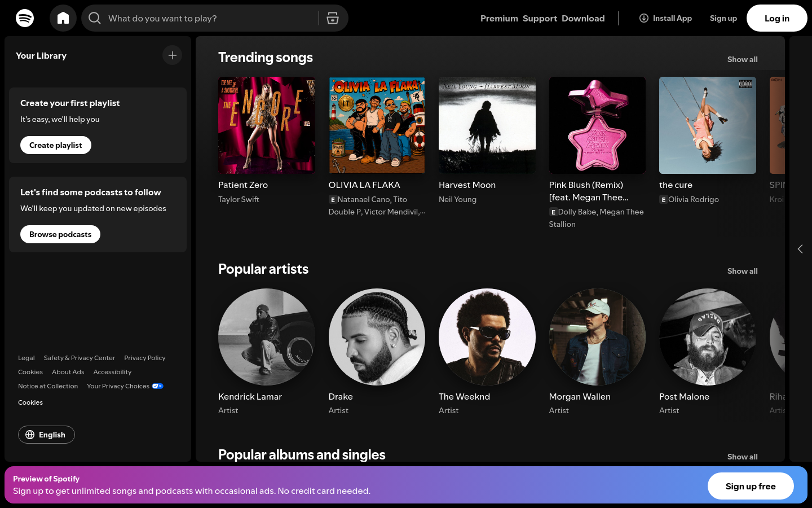Click the Sign up free button
Image resolution: width=812 pixels, height=508 pixels.
751,486
